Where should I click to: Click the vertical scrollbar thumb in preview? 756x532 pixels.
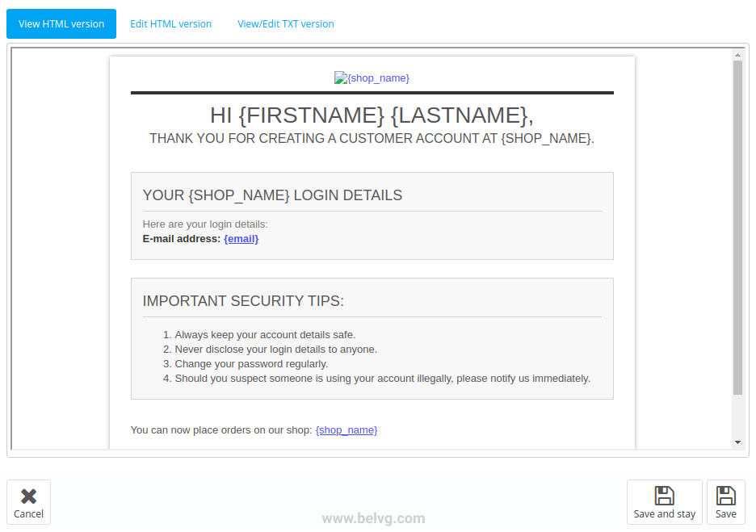(737, 228)
